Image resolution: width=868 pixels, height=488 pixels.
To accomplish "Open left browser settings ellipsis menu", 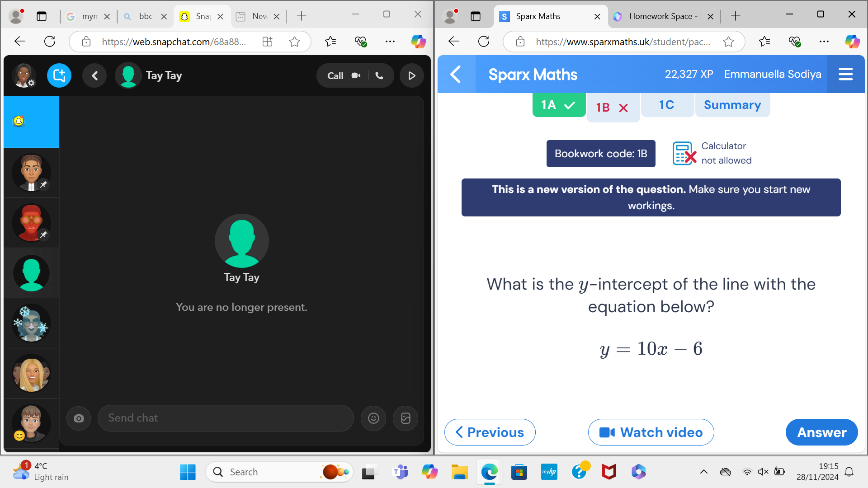I will (x=390, y=42).
